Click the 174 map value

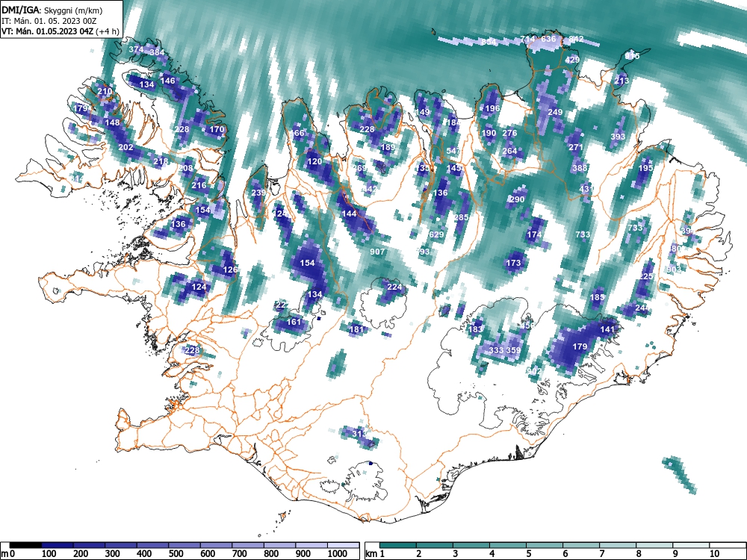click(535, 234)
